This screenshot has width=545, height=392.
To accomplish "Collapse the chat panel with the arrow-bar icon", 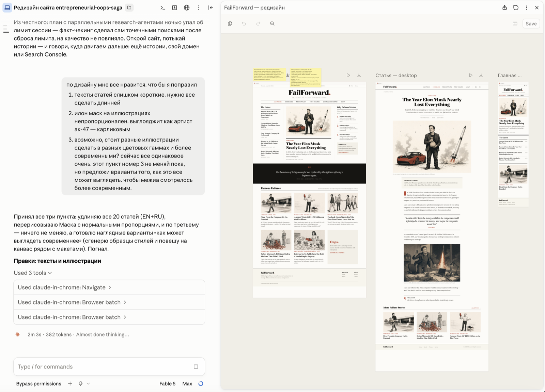I will pos(211,7).
